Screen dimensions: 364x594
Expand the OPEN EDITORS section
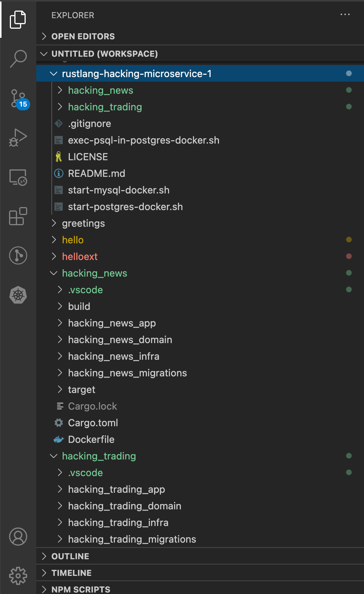[83, 36]
